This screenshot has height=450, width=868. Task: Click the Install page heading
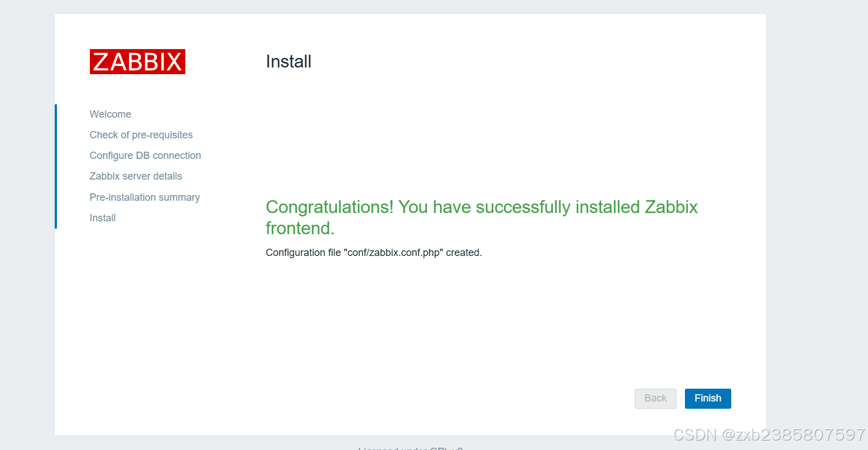click(x=289, y=61)
